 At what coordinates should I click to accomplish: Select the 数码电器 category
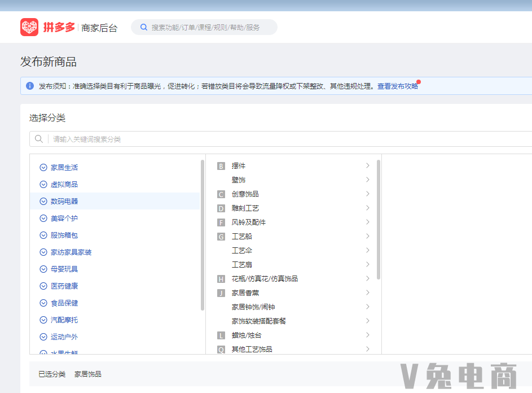point(64,202)
